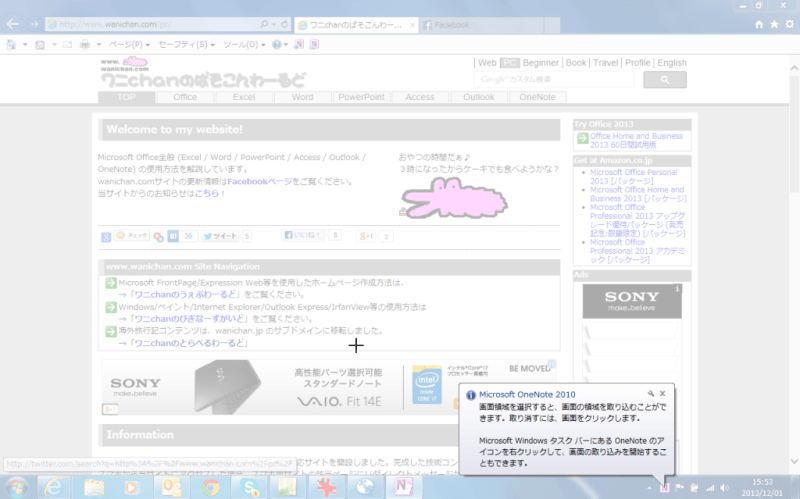
Task: Click the ツイート tweet button
Action: 220,236
